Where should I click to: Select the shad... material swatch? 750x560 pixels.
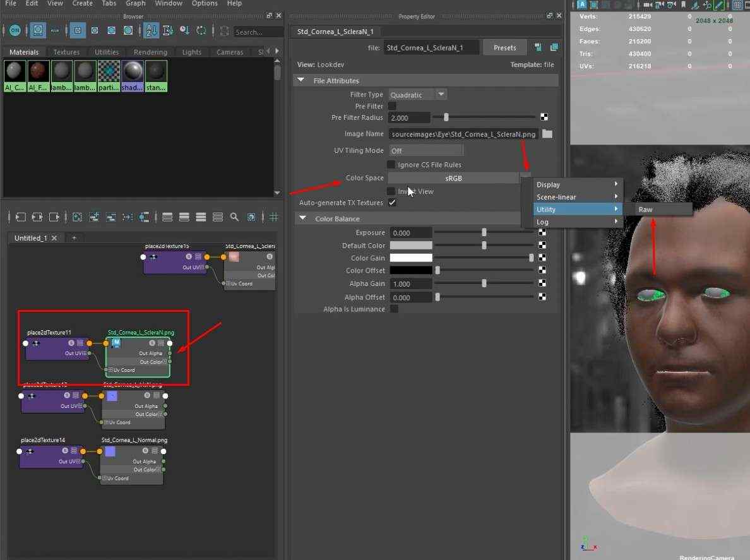tap(133, 76)
